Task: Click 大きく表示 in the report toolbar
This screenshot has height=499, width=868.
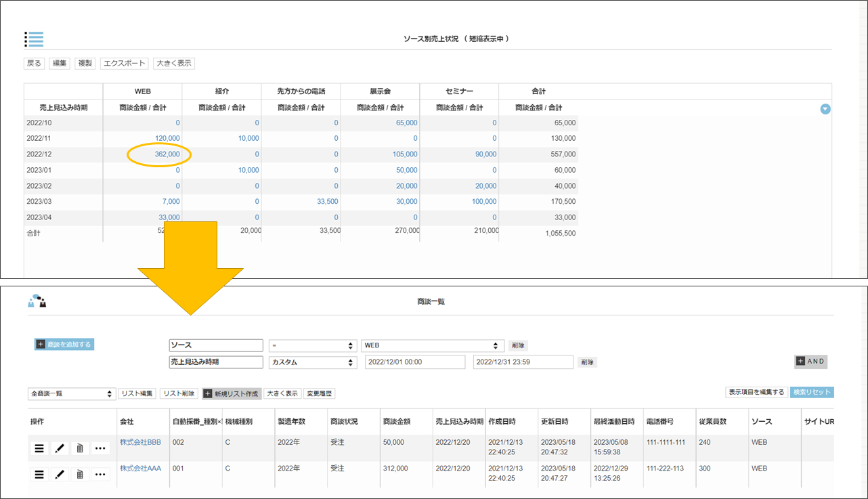Action: pyautogui.click(x=174, y=64)
